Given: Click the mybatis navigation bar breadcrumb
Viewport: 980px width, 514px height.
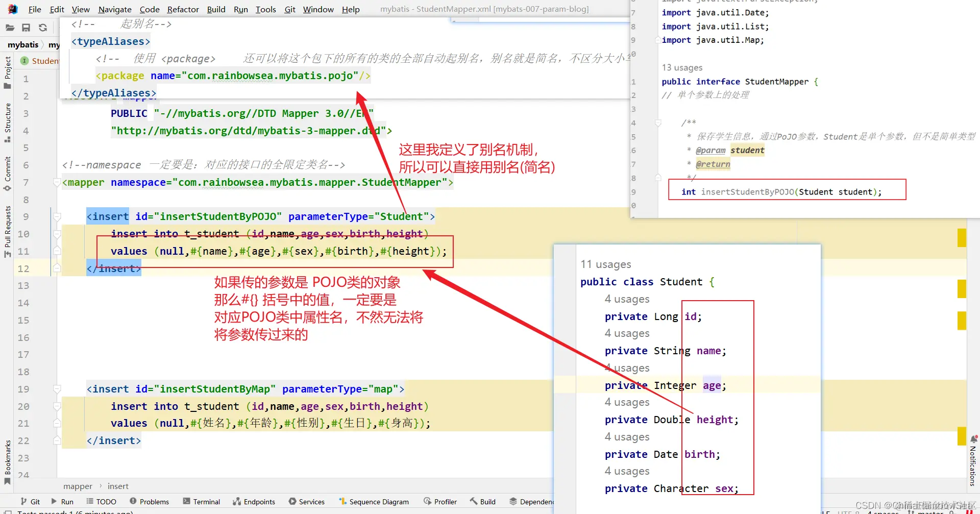Looking at the screenshot, I should click(23, 44).
